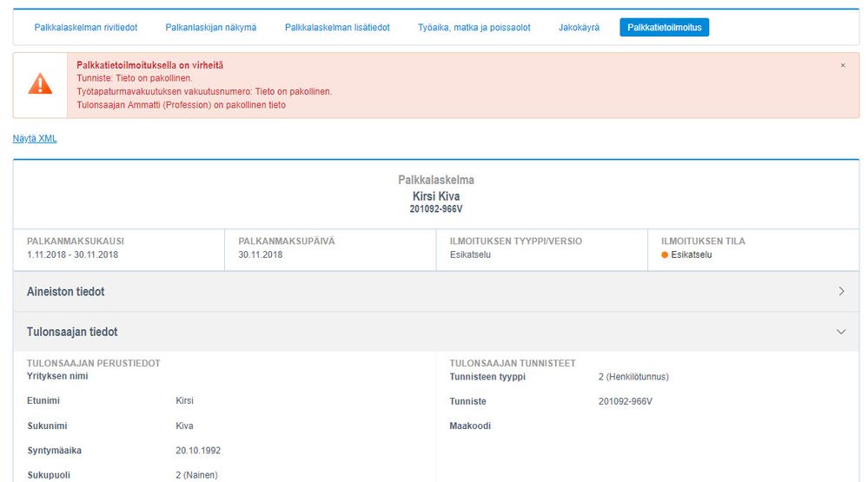
Task: Click the Palkkalaskelma heading text
Action: (436, 180)
